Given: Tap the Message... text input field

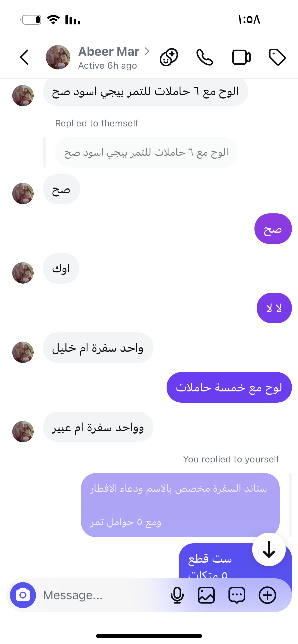Looking at the screenshot, I should (102, 595).
